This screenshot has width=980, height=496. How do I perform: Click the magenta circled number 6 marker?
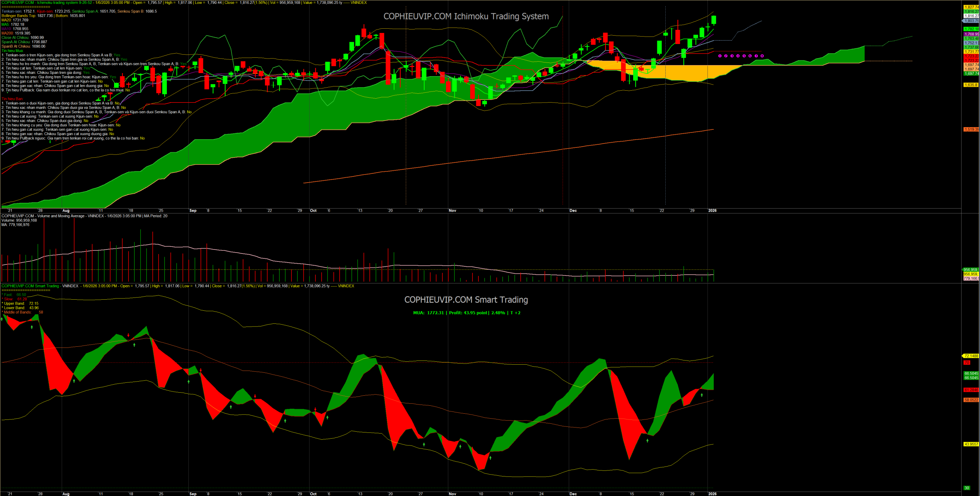coord(750,56)
